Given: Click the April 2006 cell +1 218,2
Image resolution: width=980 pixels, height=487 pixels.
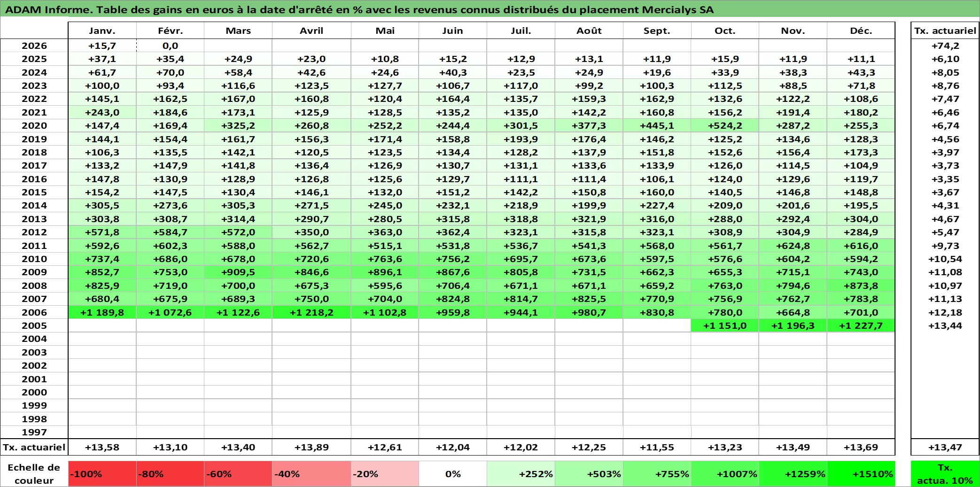Looking at the screenshot, I should coord(311,312).
